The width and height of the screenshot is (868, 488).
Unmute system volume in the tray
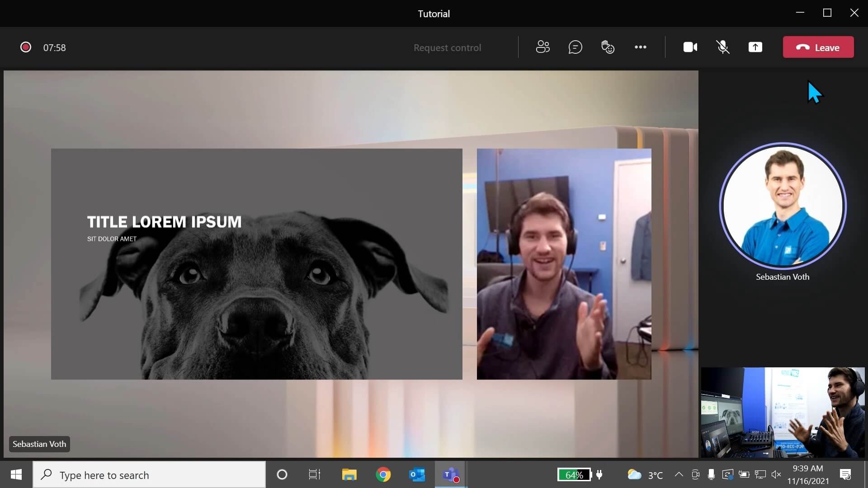[776, 474]
